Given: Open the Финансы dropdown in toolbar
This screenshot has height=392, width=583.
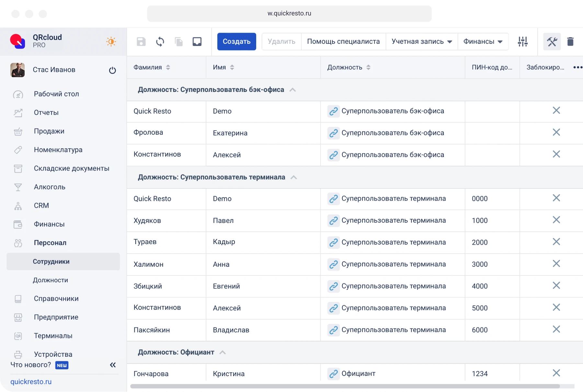Looking at the screenshot, I should click(483, 41).
